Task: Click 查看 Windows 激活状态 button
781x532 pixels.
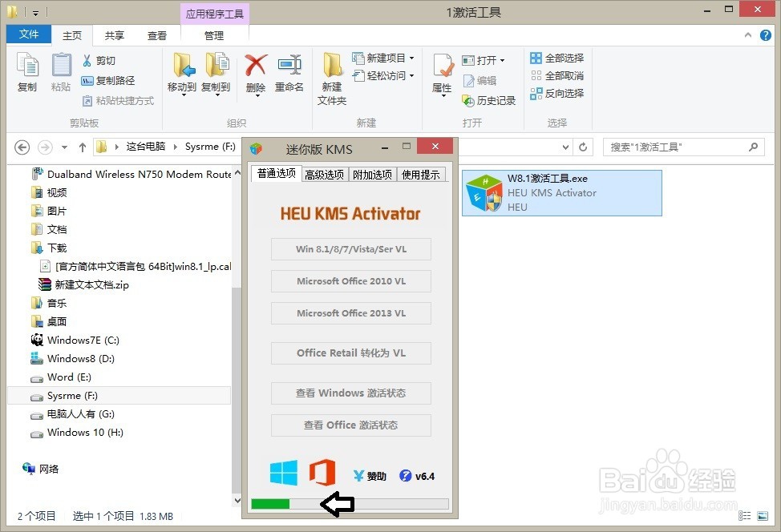Action: tap(351, 393)
